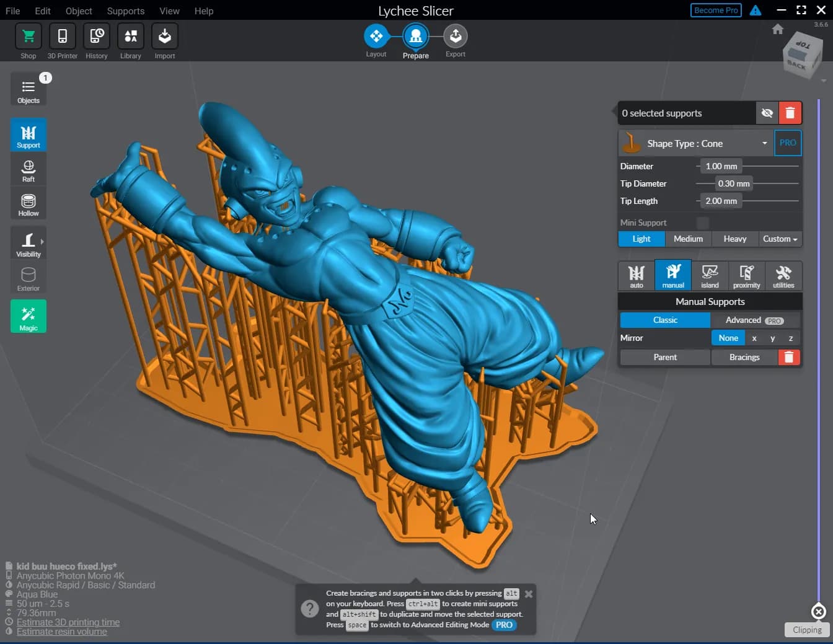
Task: Open the Custom preset dropdown
Action: coord(780,239)
